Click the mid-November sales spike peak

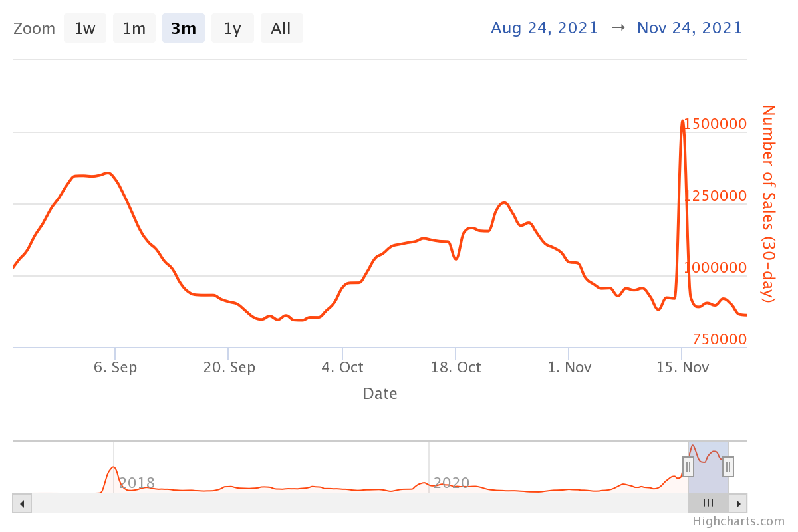click(x=682, y=122)
